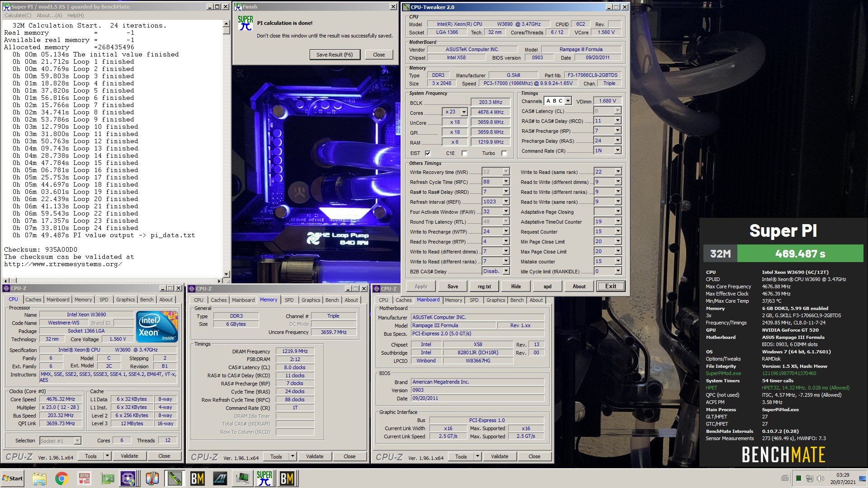Click the BCLK 203.3 MHz field
Image resolution: width=868 pixels, height=488 pixels.
pyautogui.click(x=491, y=102)
